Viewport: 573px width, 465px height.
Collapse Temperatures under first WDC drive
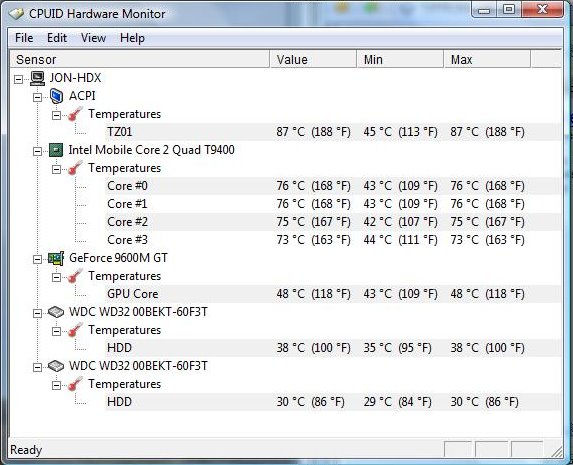56,332
